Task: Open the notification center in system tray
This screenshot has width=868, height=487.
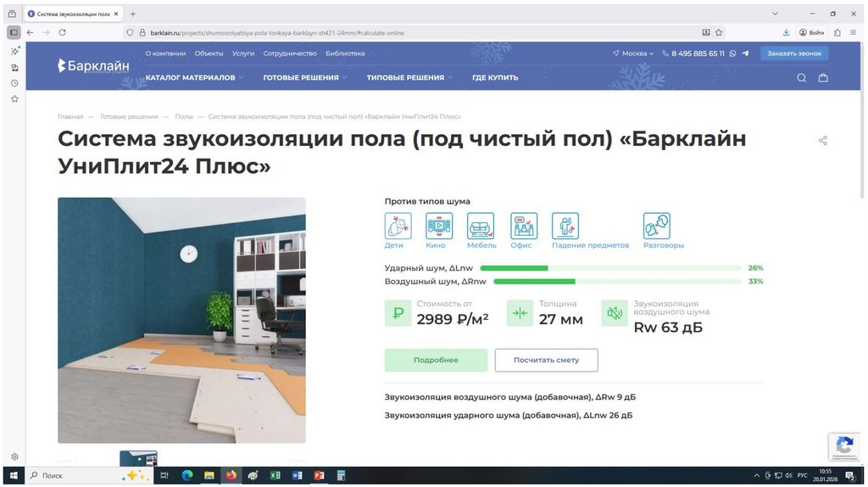Action: [x=851, y=475]
